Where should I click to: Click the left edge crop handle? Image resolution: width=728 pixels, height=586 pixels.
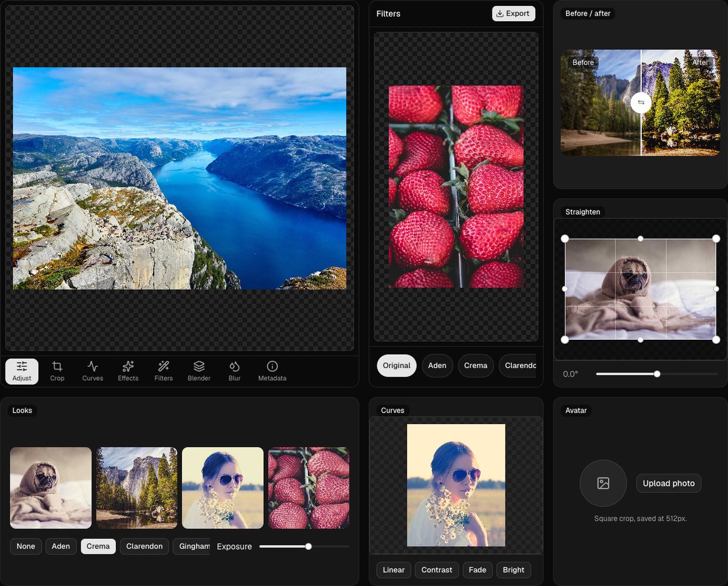(565, 289)
